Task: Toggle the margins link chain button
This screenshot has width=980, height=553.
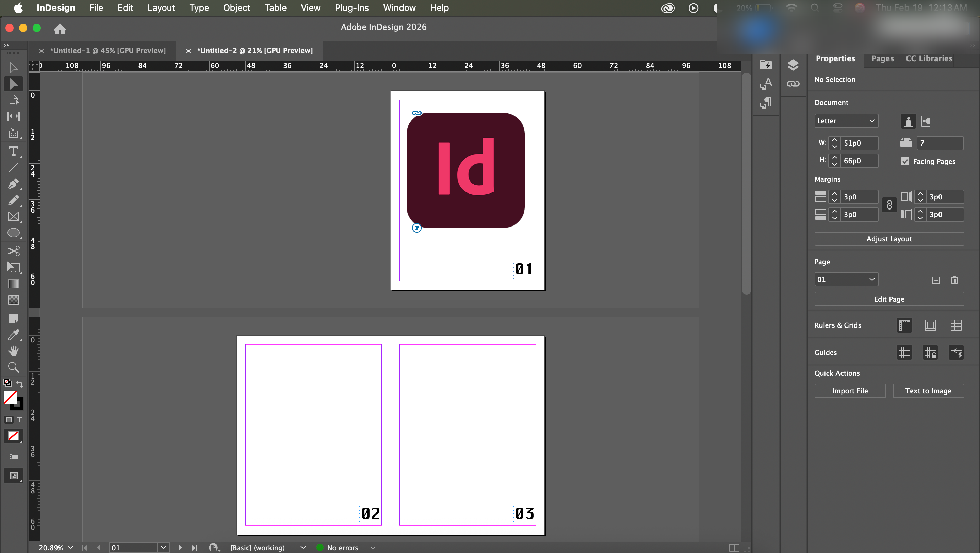Action: tap(889, 205)
